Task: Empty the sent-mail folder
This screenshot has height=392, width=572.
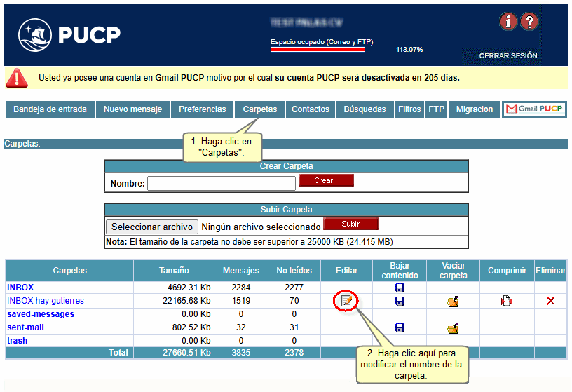Action: [453, 327]
